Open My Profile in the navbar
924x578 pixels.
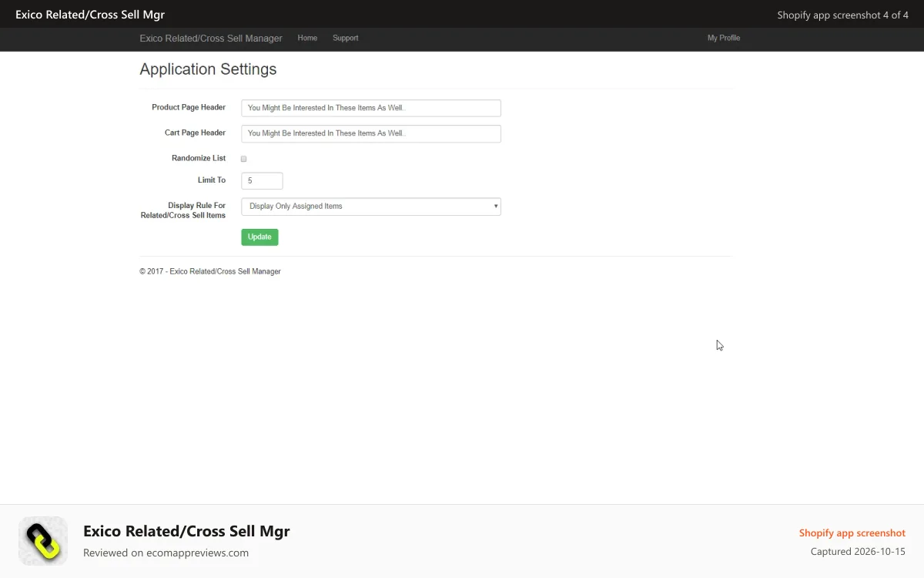724,38
